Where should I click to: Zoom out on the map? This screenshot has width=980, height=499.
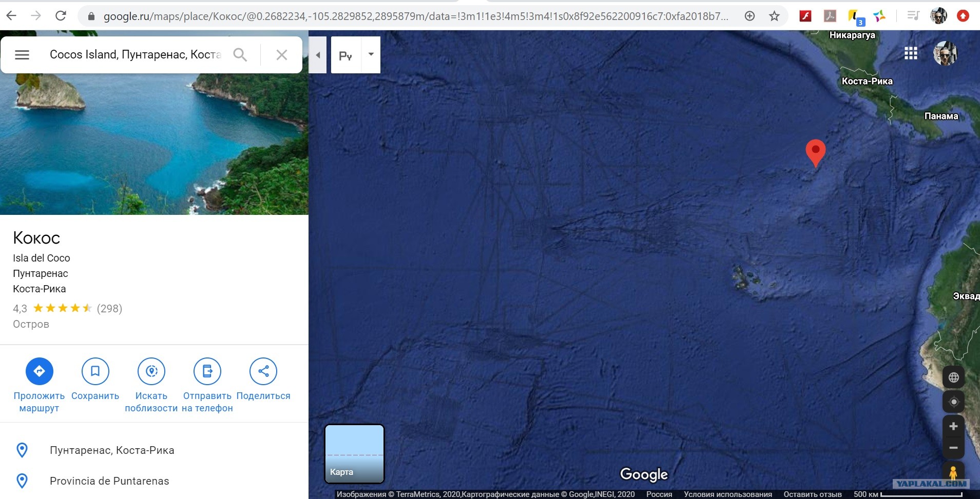[x=953, y=448]
